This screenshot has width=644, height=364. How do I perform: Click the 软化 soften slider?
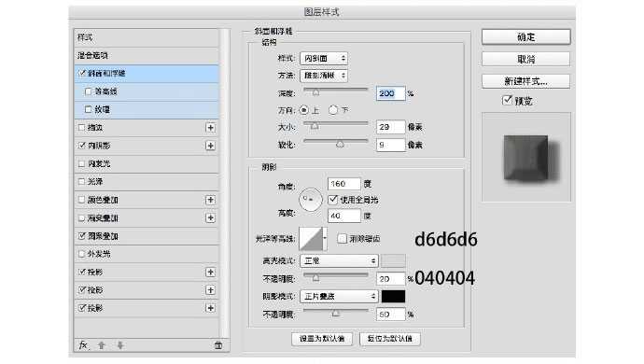(x=336, y=143)
